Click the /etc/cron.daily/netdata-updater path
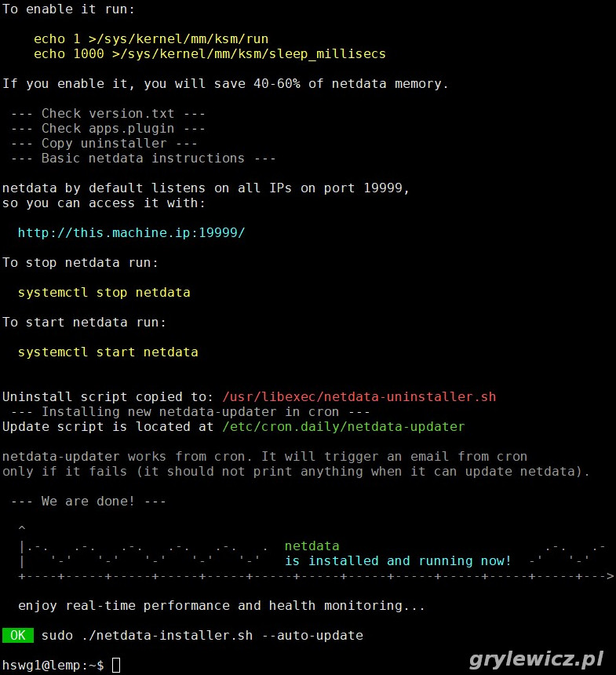616x675 pixels. (x=344, y=427)
